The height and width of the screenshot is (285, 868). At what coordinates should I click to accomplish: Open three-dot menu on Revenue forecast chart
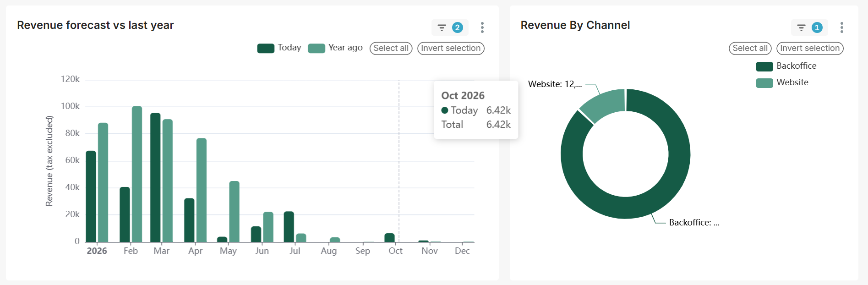coord(482,28)
